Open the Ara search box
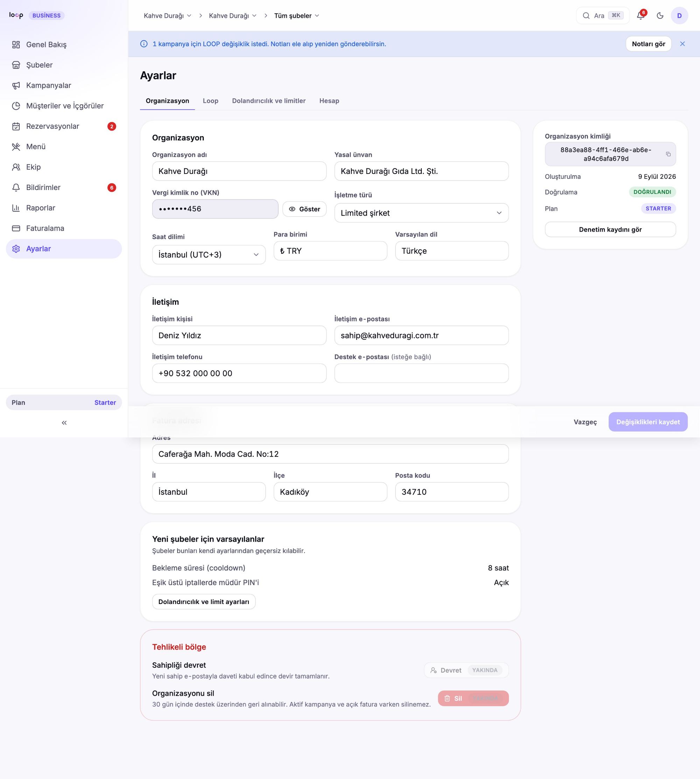 [603, 16]
